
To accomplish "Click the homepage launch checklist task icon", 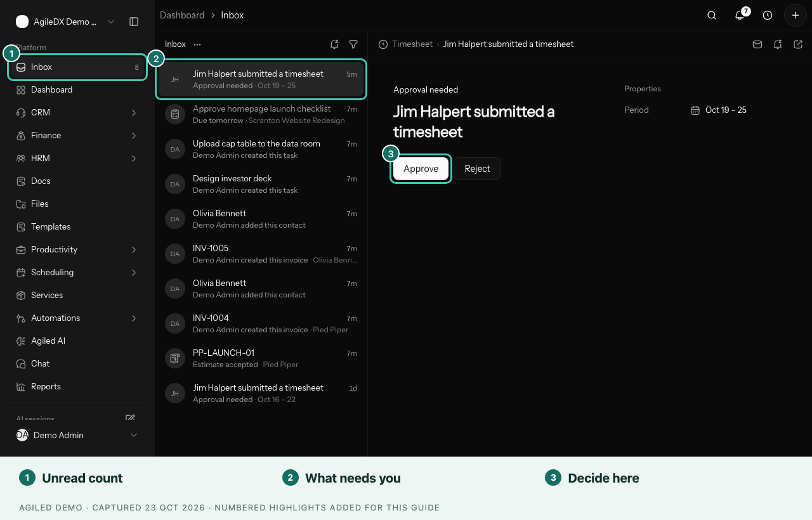I will 175,114.
